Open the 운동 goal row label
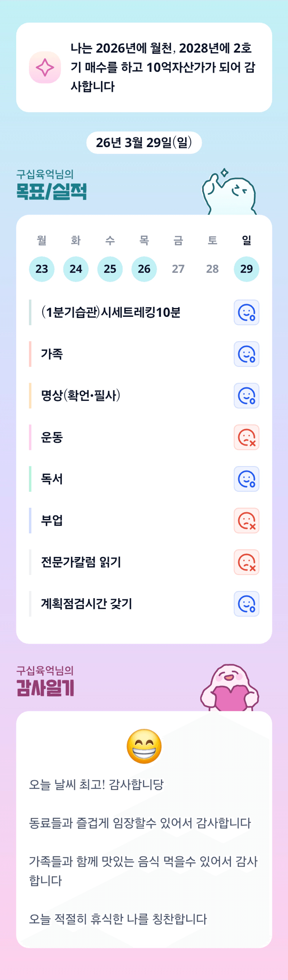Screen dimensions: 288x980 pyautogui.click(x=52, y=437)
